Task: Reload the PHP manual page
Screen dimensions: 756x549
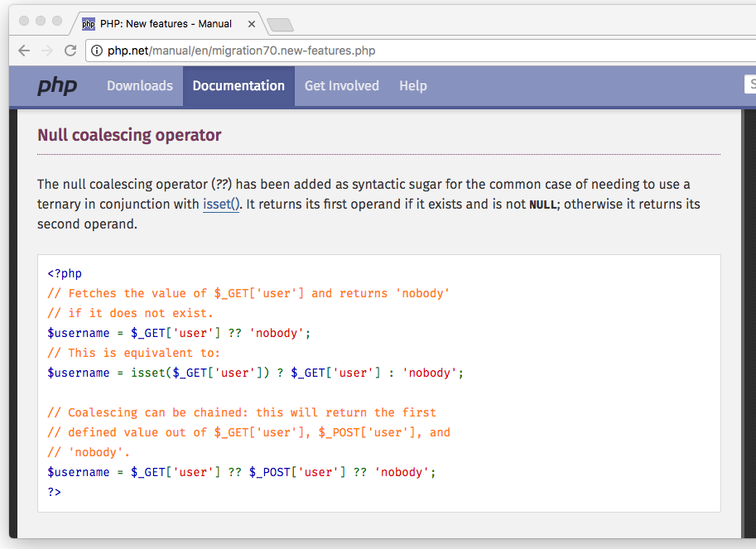Action: 70,51
